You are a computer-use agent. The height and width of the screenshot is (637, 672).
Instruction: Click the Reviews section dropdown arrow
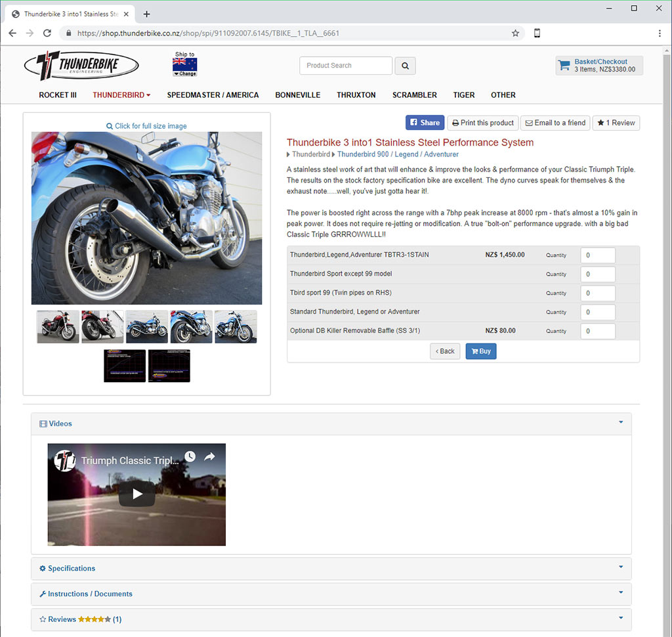[x=621, y=618]
